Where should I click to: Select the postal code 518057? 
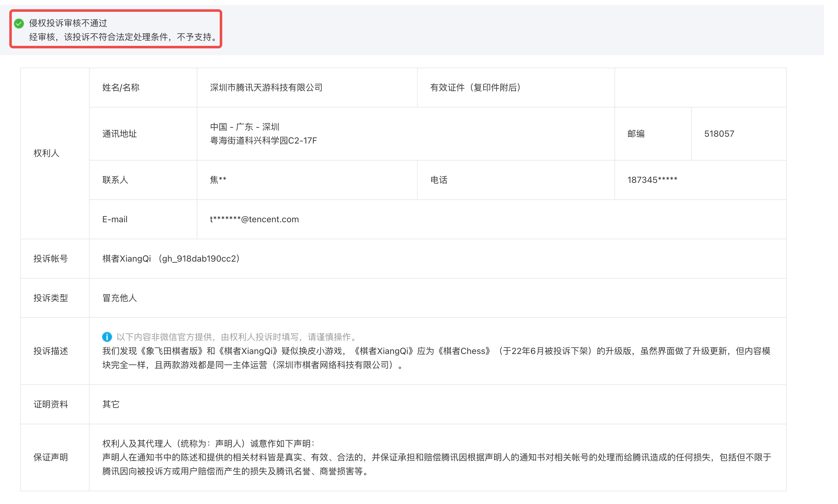pyautogui.click(x=718, y=134)
